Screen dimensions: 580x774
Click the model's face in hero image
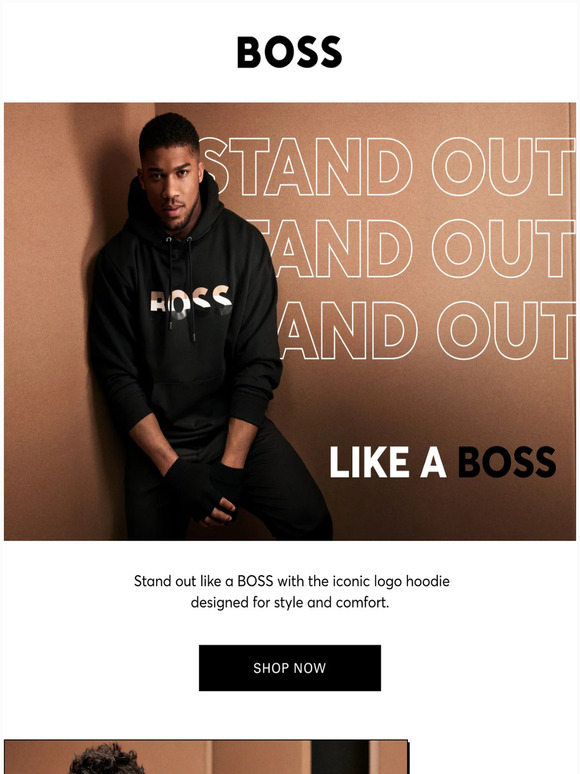170,188
